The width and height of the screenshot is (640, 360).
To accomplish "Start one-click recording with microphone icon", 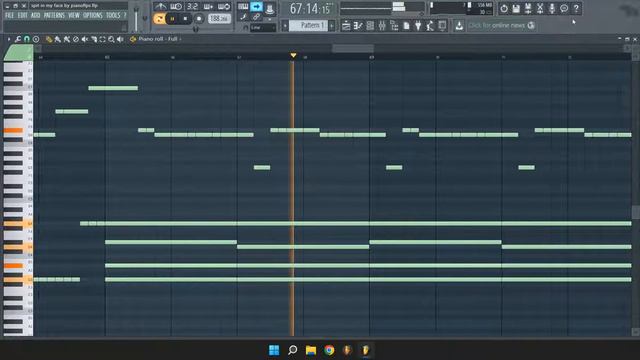I will pyautogui.click(x=552, y=9).
